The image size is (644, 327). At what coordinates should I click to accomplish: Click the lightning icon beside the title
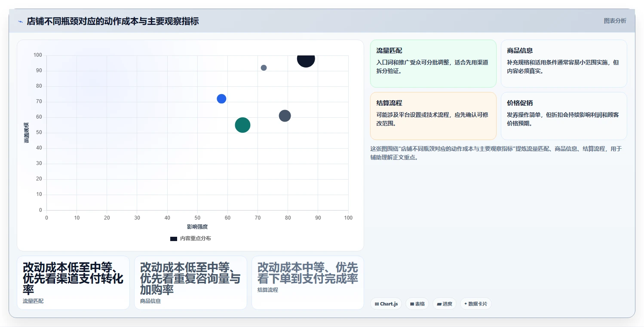tap(20, 21)
